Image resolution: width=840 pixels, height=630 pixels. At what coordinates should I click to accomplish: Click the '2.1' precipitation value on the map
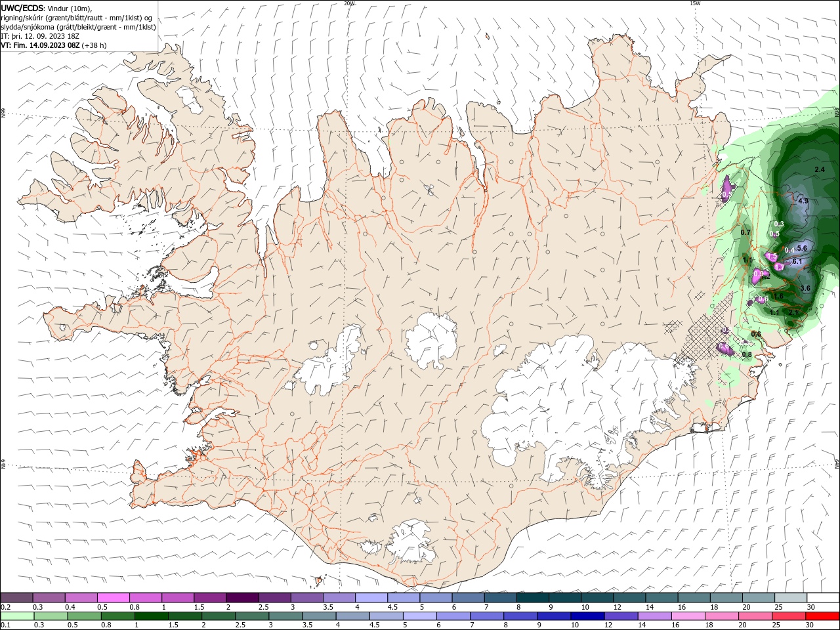tap(793, 313)
